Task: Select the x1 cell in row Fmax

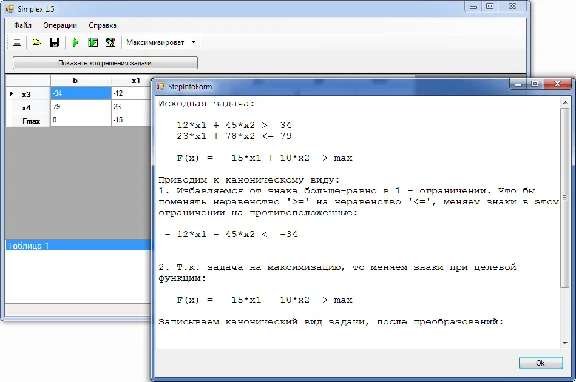Action: (132, 120)
